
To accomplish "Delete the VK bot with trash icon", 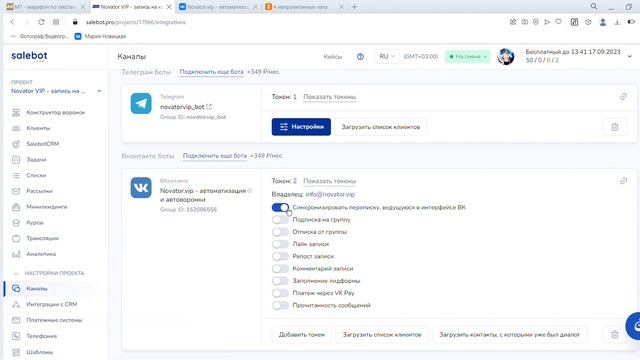I will [615, 335].
